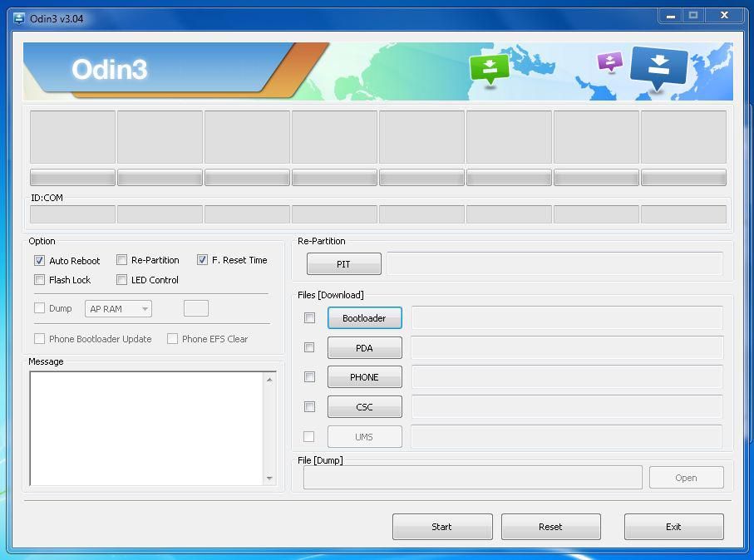This screenshot has height=560, width=754.
Task: Click the CSC file path field
Action: (x=567, y=406)
